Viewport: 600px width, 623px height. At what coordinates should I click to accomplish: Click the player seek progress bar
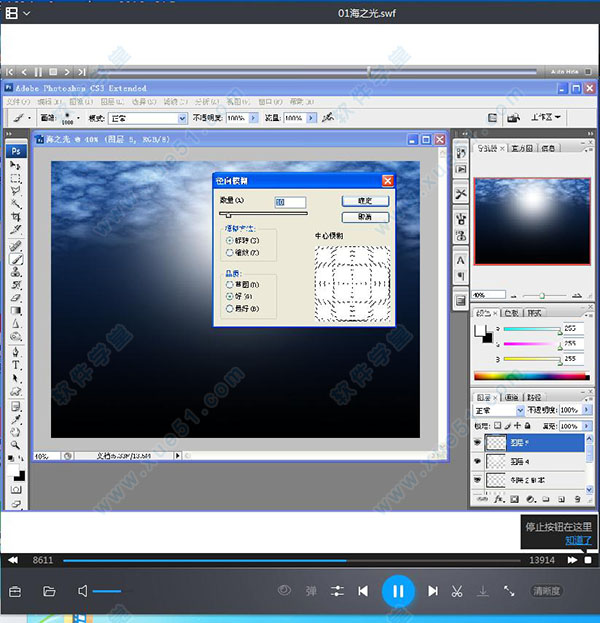click(x=292, y=561)
